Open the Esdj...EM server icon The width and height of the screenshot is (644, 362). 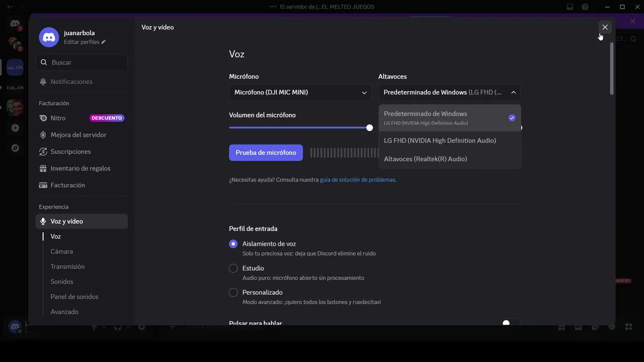(15, 67)
